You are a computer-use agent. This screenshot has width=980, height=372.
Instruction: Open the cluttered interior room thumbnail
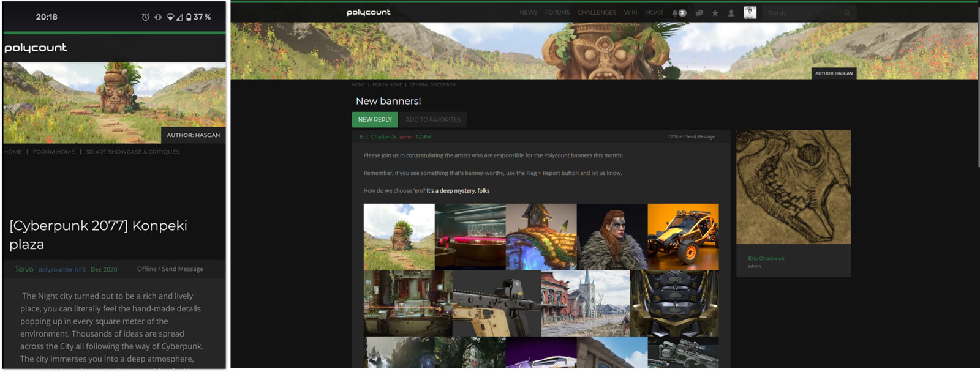click(x=408, y=303)
